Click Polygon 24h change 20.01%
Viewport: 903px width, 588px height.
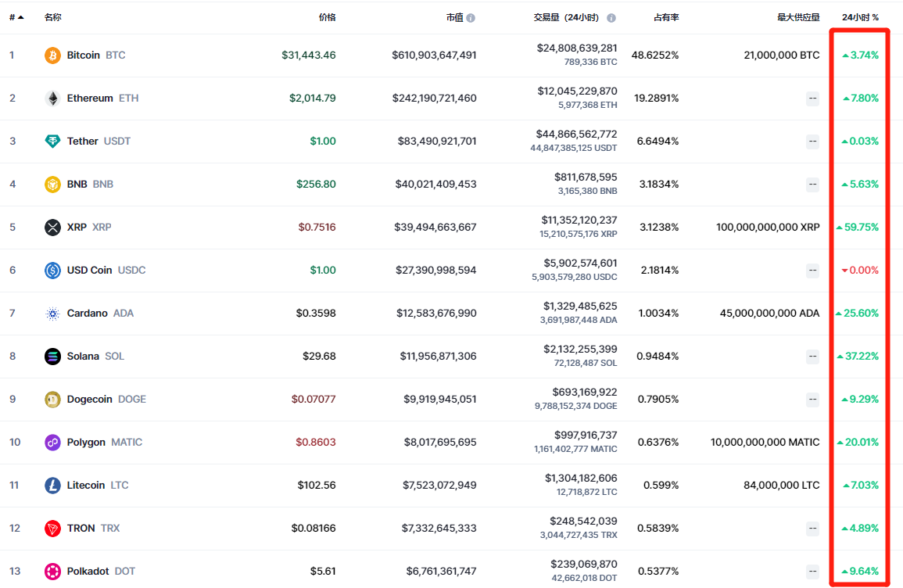[x=858, y=443]
